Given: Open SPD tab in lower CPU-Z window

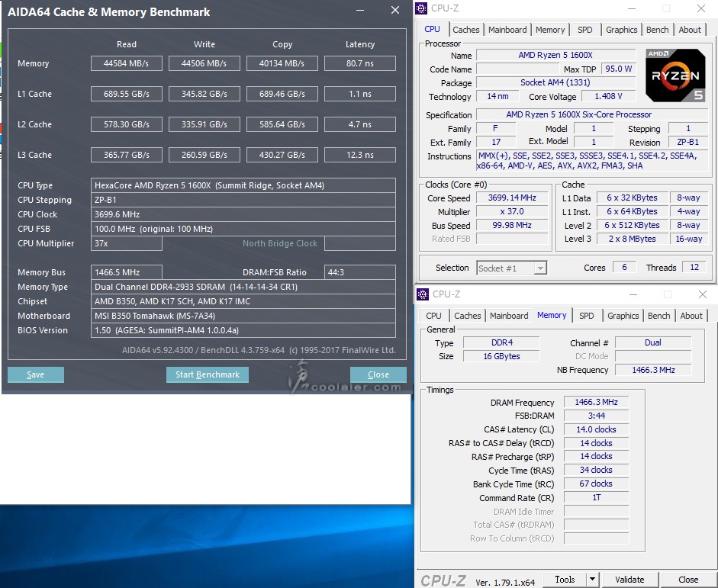Looking at the screenshot, I should [x=586, y=316].
